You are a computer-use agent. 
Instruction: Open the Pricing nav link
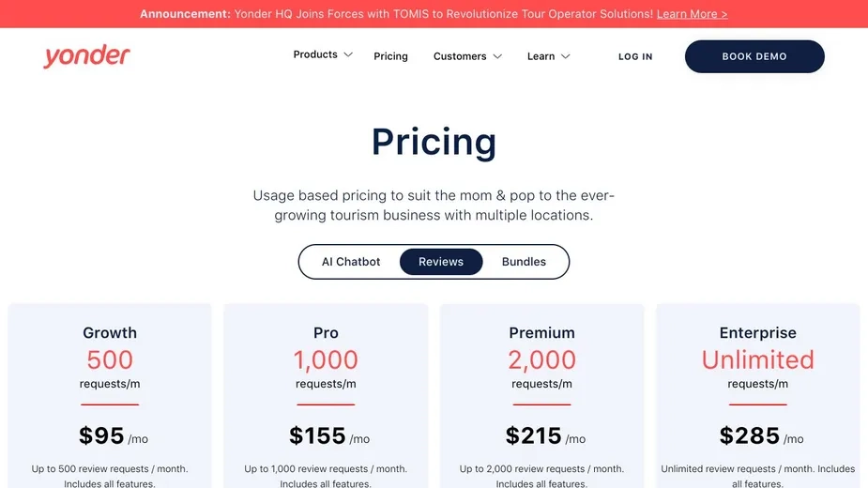click(390, 56)
